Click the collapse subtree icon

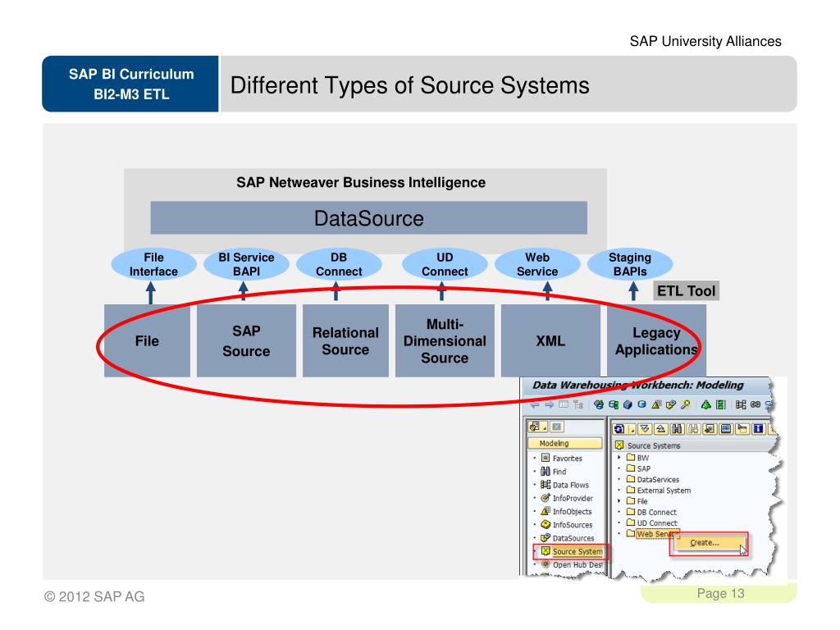(661, 428)
